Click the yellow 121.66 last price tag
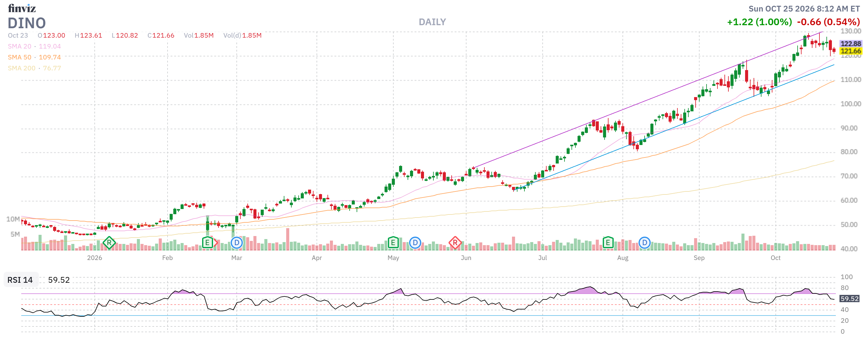This screenshot has width=868, height=341. (x=850, y=51)
